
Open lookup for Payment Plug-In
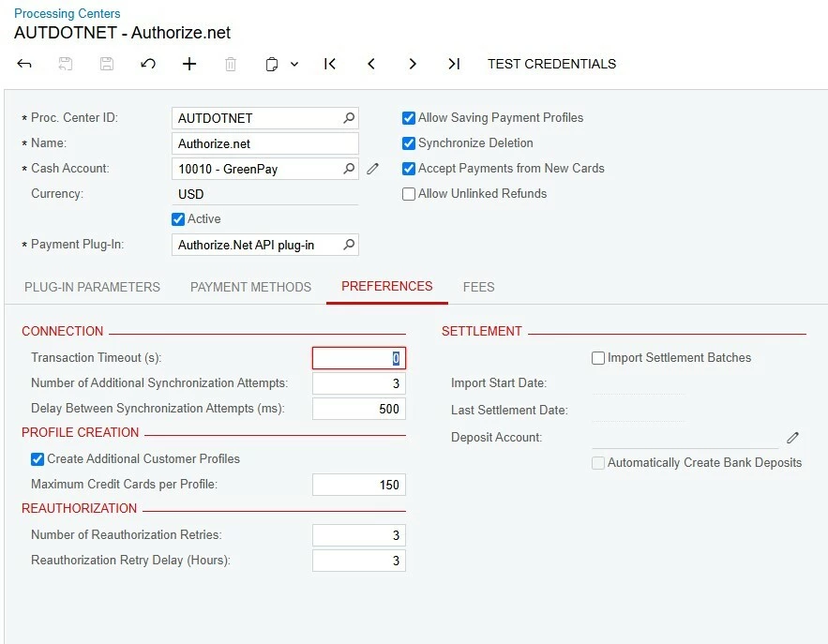pyautogui.click(x=349, y=245)
